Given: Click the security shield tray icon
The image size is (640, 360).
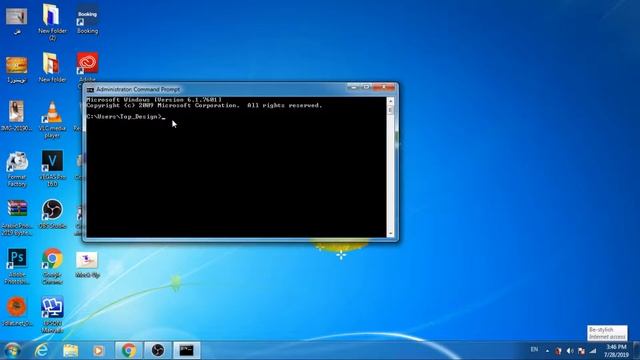Looking at the screenshot, I should click(x=558, y=351).
